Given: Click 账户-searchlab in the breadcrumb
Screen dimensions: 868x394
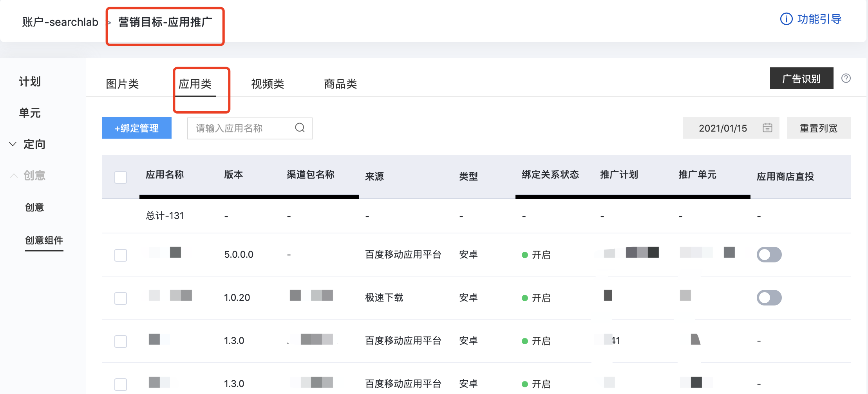Looking at the screenshot, I should click(x=60, y=22).
